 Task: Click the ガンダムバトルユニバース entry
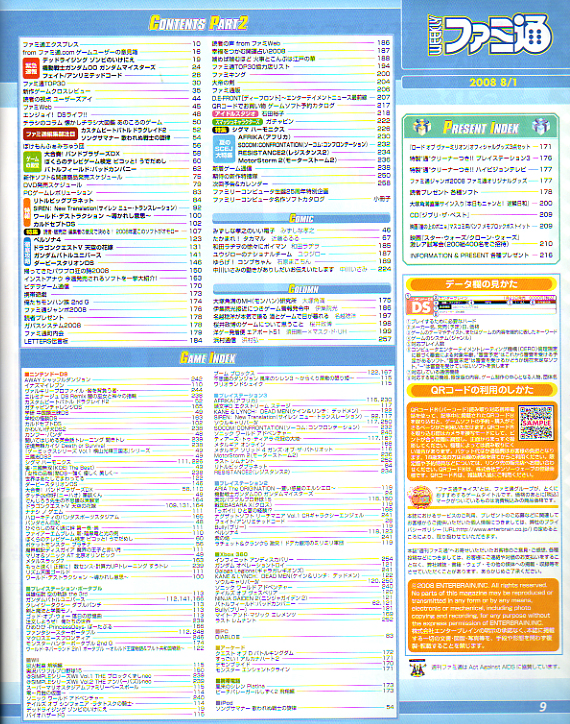117,255
